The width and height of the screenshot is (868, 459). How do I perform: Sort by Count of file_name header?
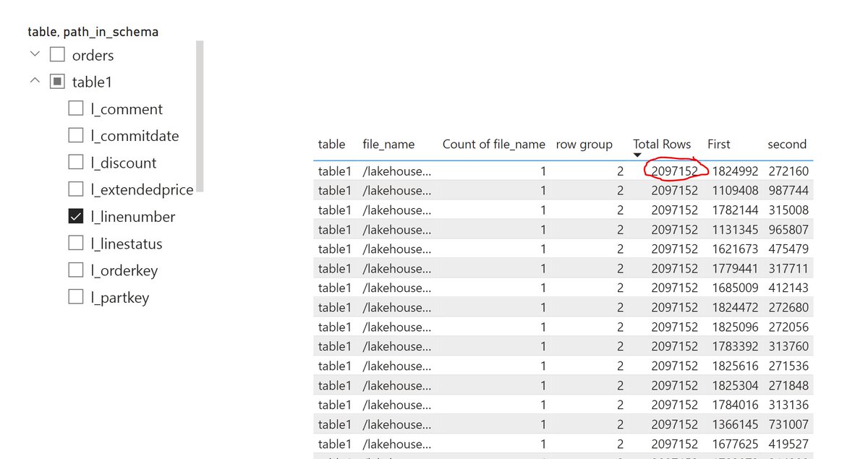tap(494, 144)
